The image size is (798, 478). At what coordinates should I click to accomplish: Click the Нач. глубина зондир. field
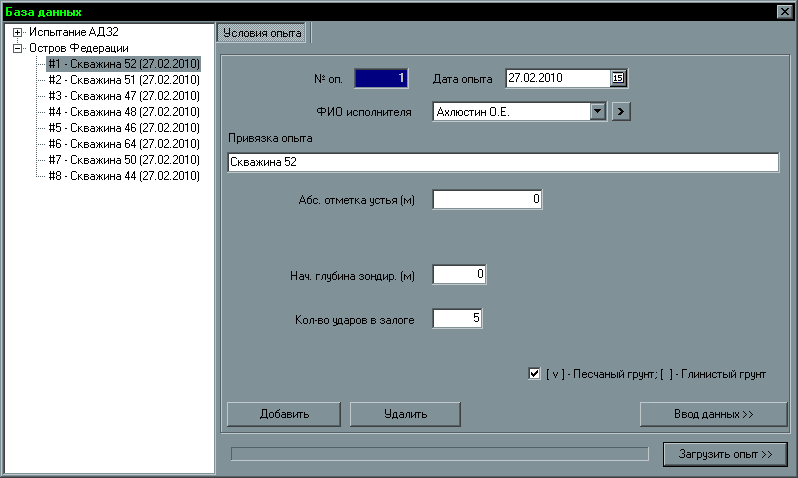[x=459, y=274]
